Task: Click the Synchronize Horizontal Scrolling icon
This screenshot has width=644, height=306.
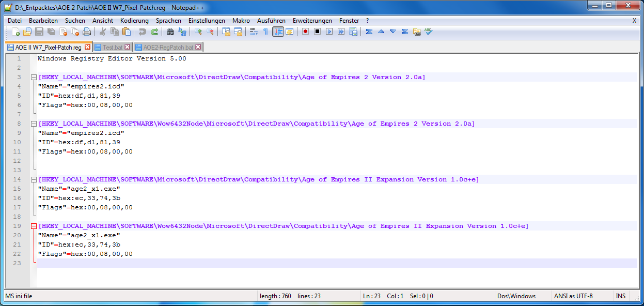Action: [x=238, y=32]
